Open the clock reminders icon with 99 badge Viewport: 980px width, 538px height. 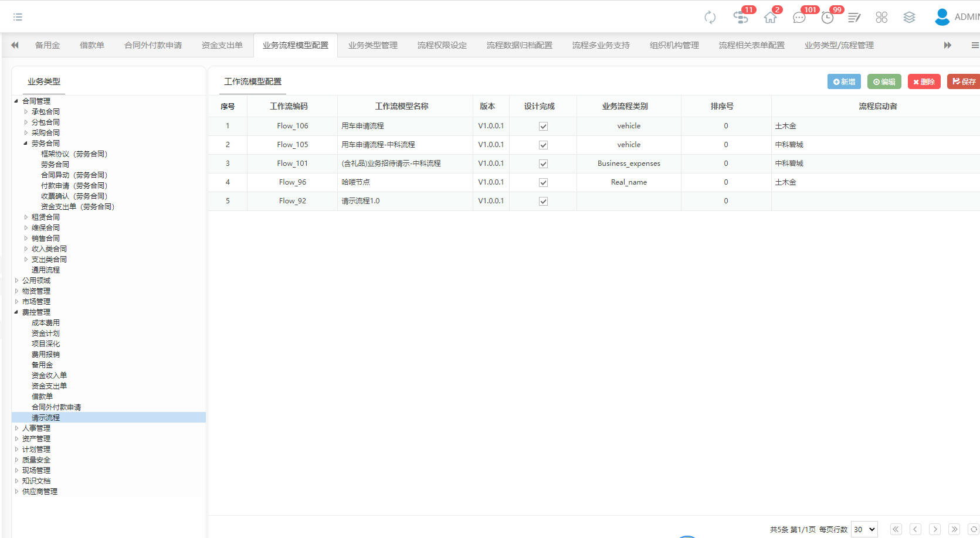pos(827,18)
